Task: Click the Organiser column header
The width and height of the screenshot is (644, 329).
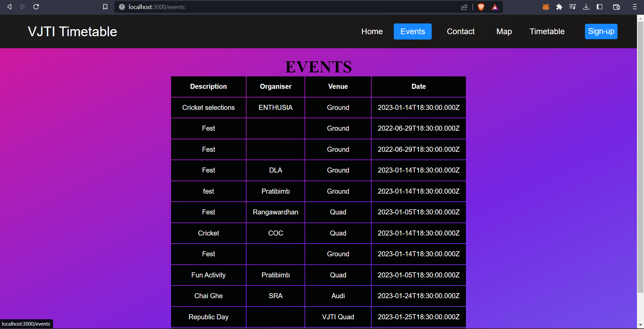Action: click(276, 86)
